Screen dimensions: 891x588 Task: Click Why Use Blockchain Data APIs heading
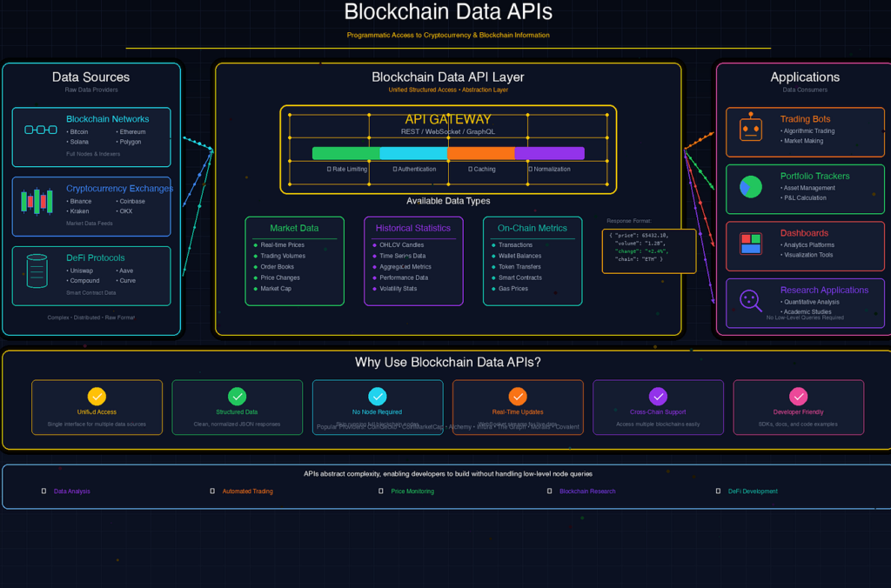pyautogui.click(x=448, y=362)
